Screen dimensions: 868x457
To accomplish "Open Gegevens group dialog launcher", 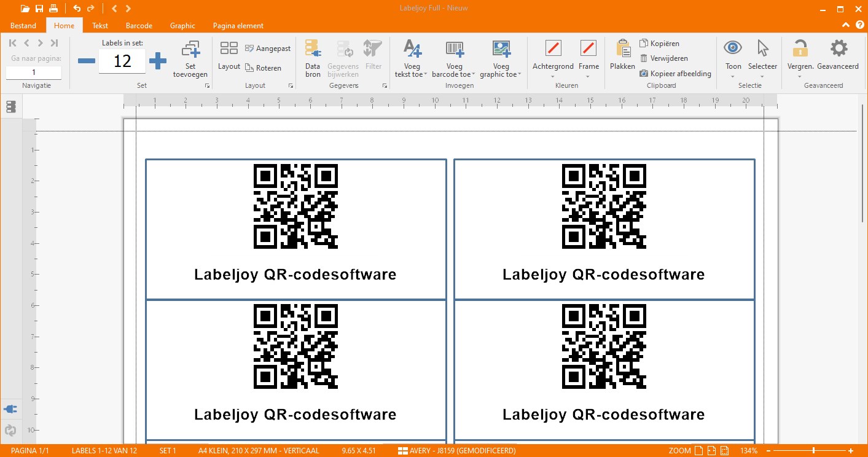I will pos(385,86).
